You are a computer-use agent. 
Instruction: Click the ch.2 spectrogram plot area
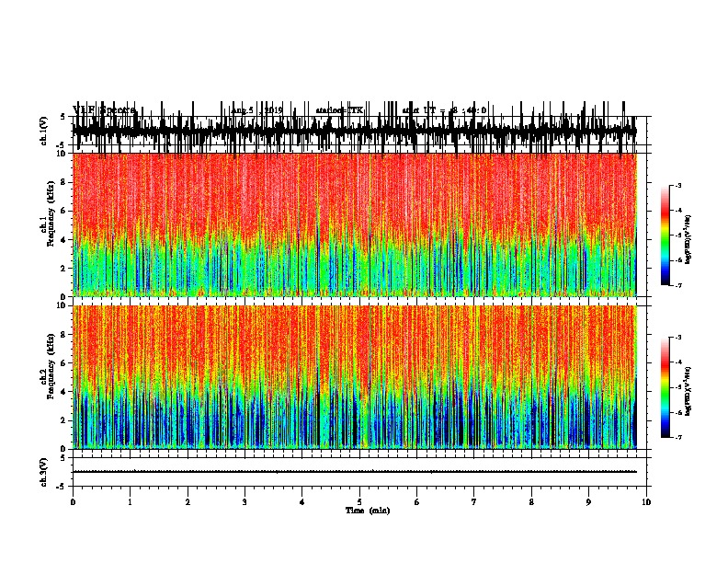tap(355, 377)
